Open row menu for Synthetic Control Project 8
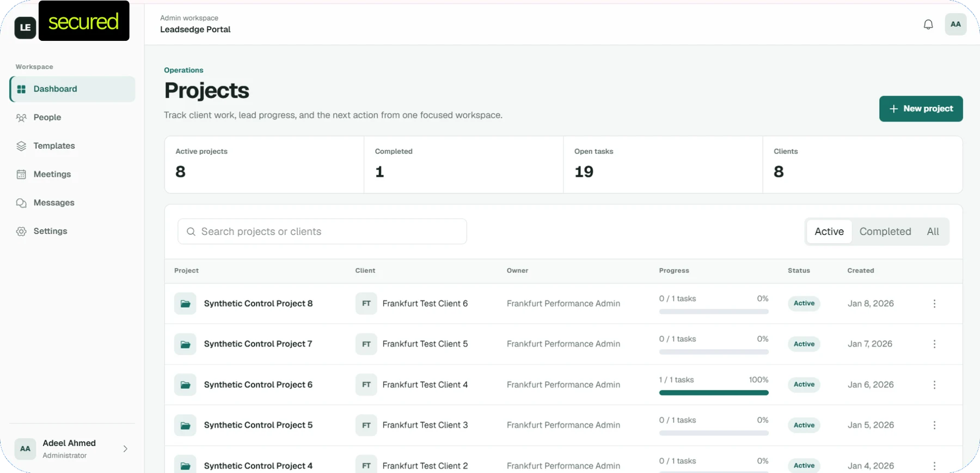 tap(934, 304)
